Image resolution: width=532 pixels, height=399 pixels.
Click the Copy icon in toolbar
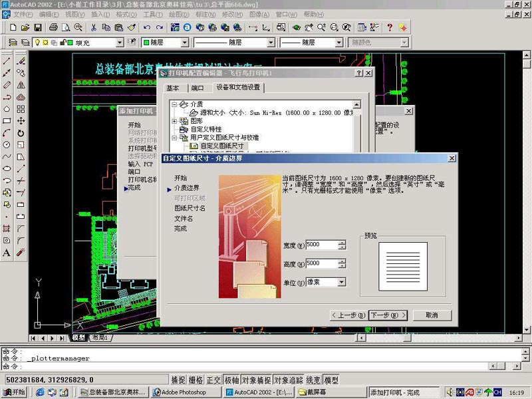coord(106,27)
